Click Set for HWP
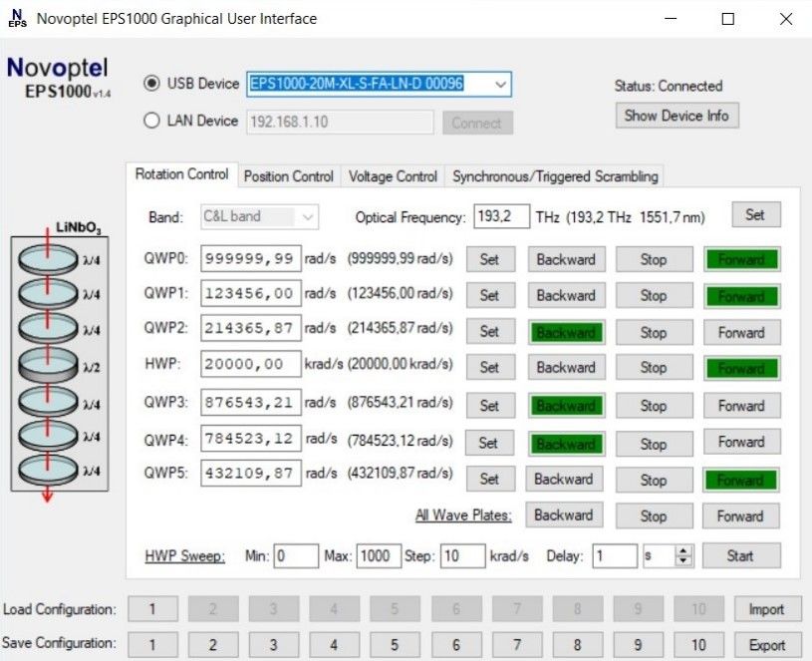Image resolution: width=812 pixels, height=661 pixels. pyautogui.click(x=490, y=367)
